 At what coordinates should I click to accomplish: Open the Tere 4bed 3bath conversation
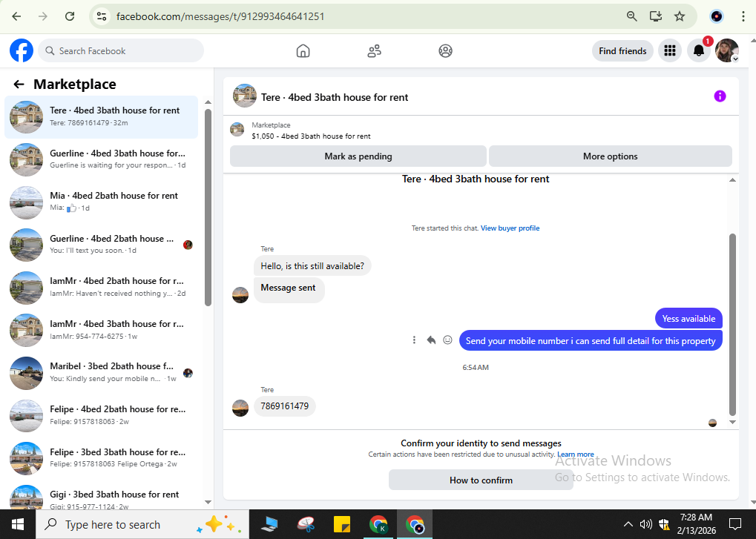(x=101, y=117)
